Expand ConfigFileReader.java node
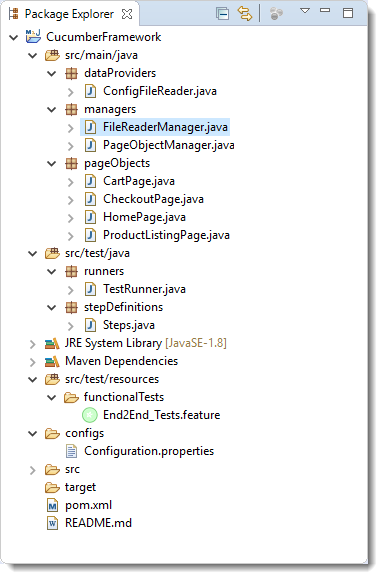383x579 pixels. click(71, 92)
